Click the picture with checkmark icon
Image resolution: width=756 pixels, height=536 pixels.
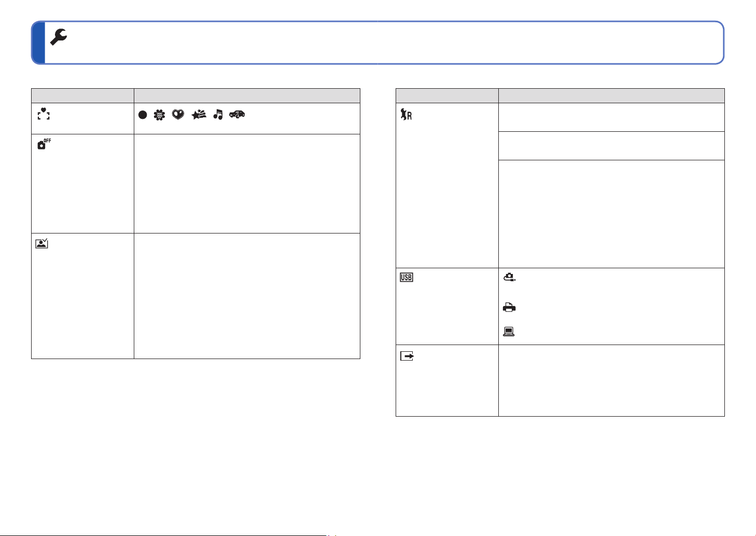tap(42, 243)
